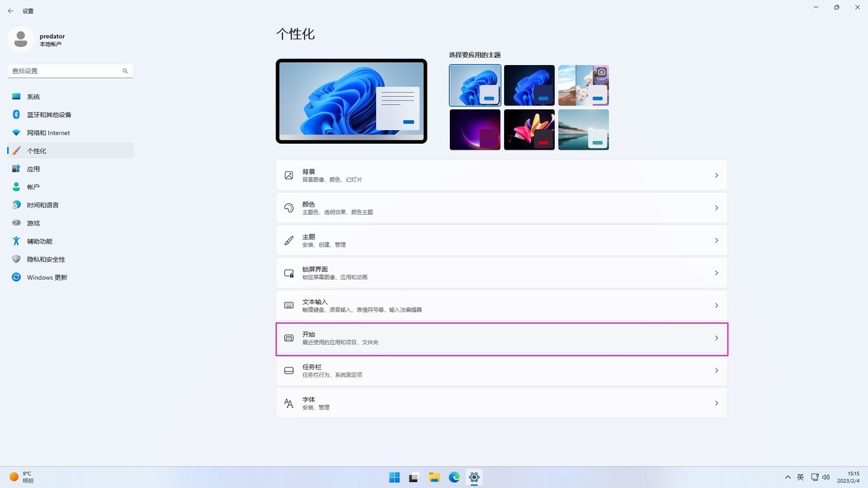Click the 查找设置 search box
The height and width of the screenshot is (488, 868).
(65, 71)
